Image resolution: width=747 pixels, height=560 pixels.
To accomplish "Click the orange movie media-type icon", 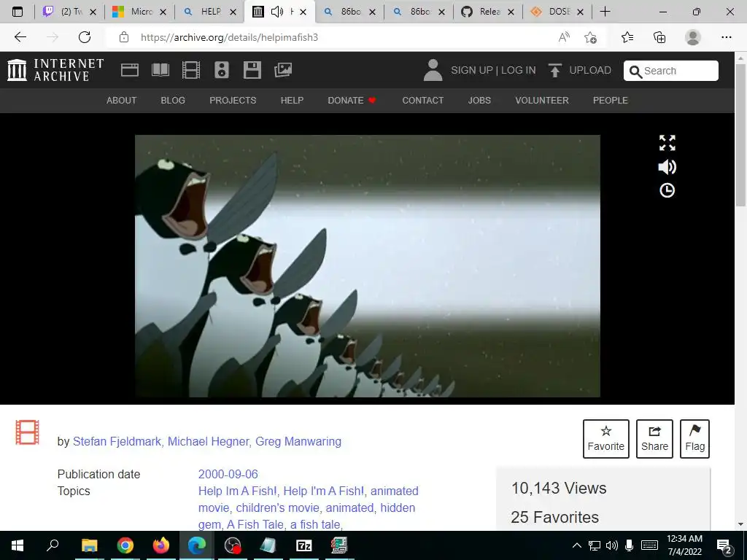I will coord(27,432).
